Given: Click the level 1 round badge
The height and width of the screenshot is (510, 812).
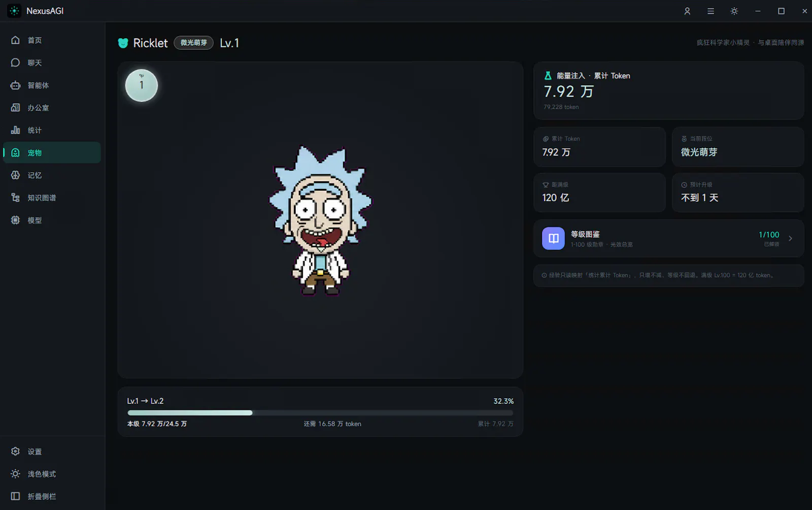Looking at the screenshot, I should 142,85.
